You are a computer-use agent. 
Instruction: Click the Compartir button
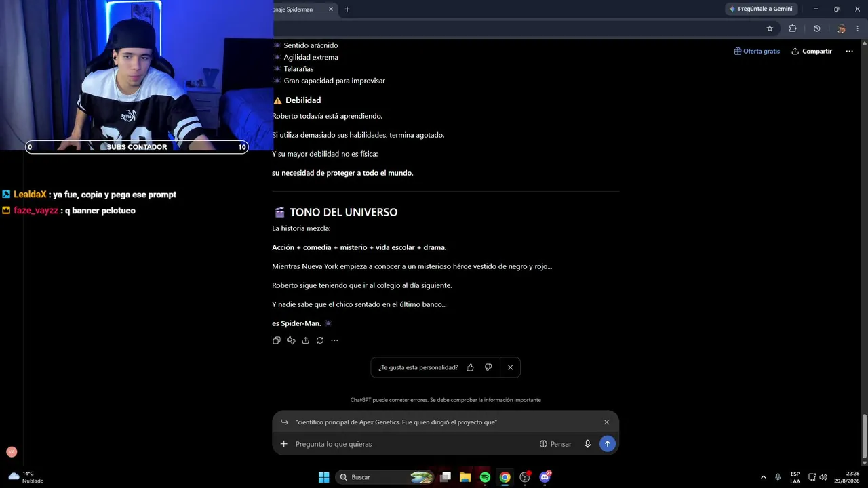[812, 52]
